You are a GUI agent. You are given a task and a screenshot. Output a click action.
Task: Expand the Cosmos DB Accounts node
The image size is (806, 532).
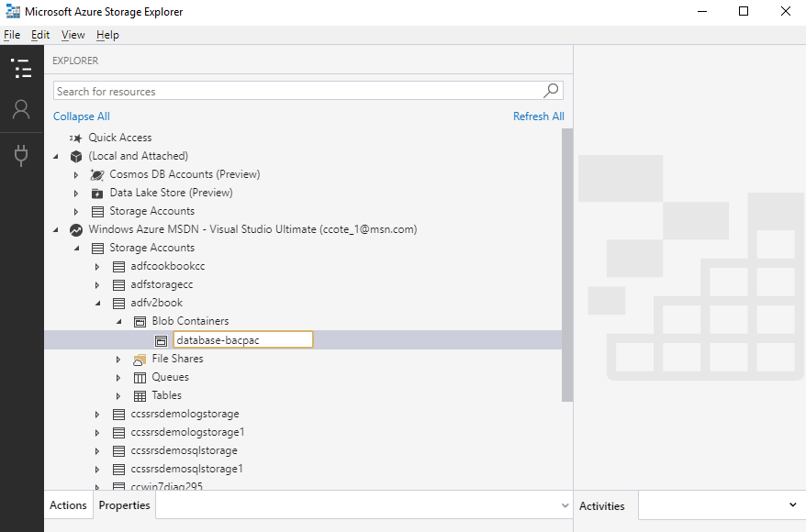(76, 175)
